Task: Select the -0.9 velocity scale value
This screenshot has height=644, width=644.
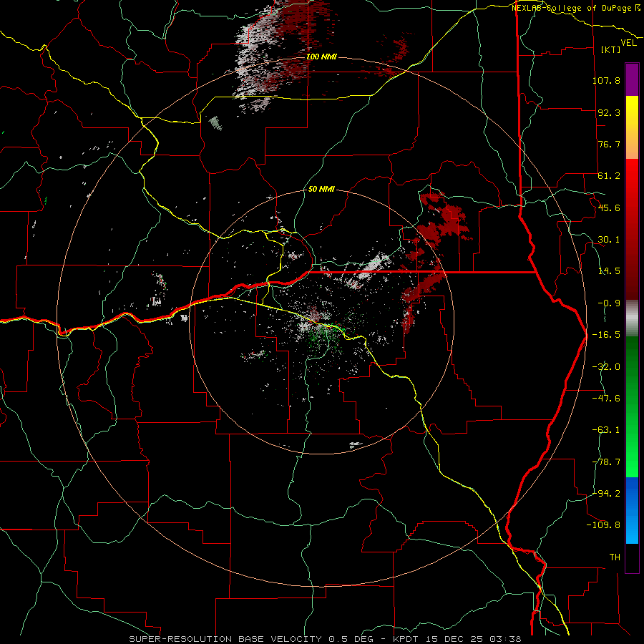Action: point(609,303)
